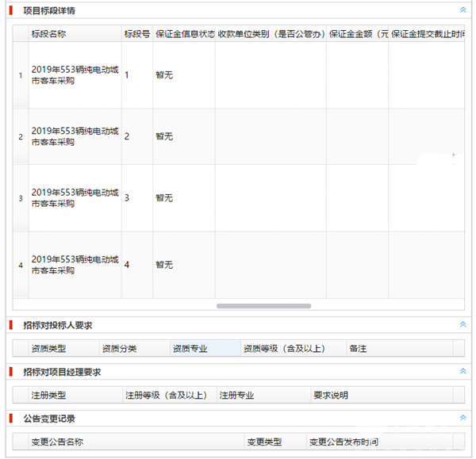The width and height of the screenshot is (476, 459).
Task: Click the 收款单位类别 column header
Action: click(x=270, y=34)
